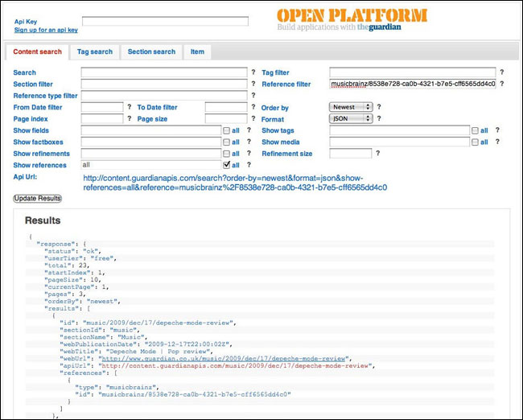Open the Order by Newest dropdown
523x420 pixels.
click(x=351, y=107)
